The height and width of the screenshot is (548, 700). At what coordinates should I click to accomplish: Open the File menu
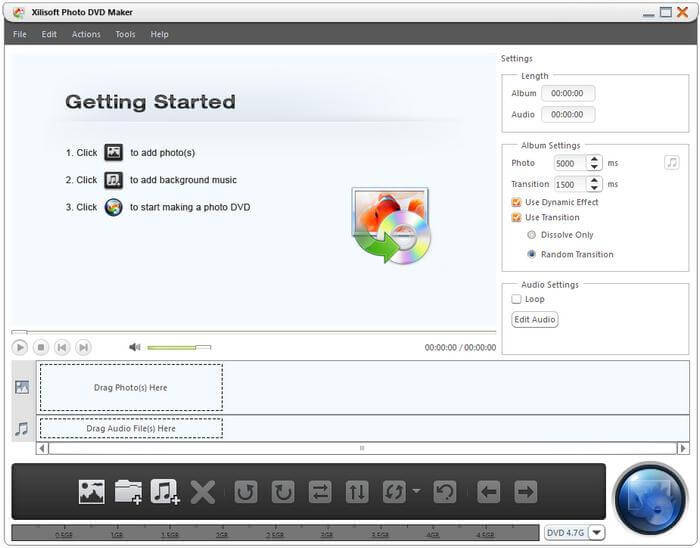20,34
